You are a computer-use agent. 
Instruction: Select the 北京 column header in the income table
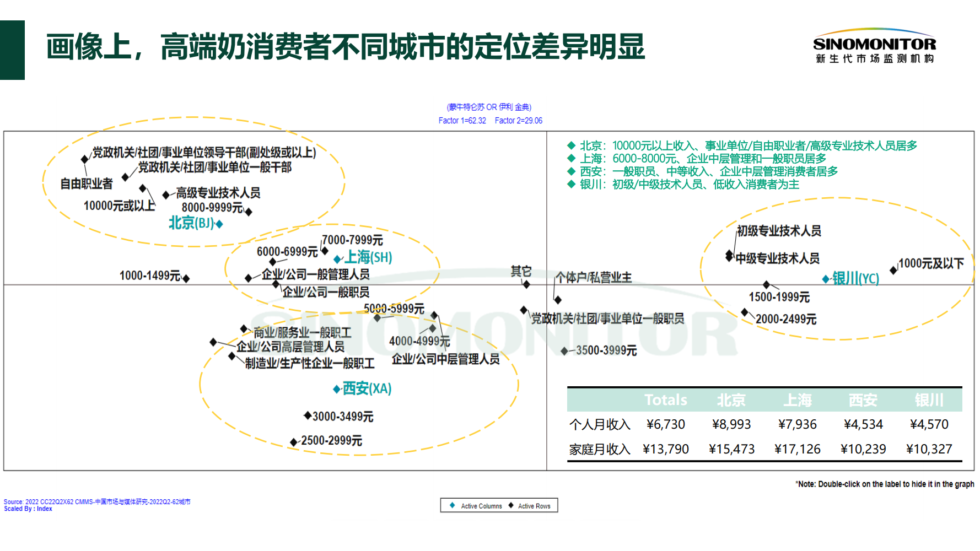pyautogui.click(x=731, y=400)
